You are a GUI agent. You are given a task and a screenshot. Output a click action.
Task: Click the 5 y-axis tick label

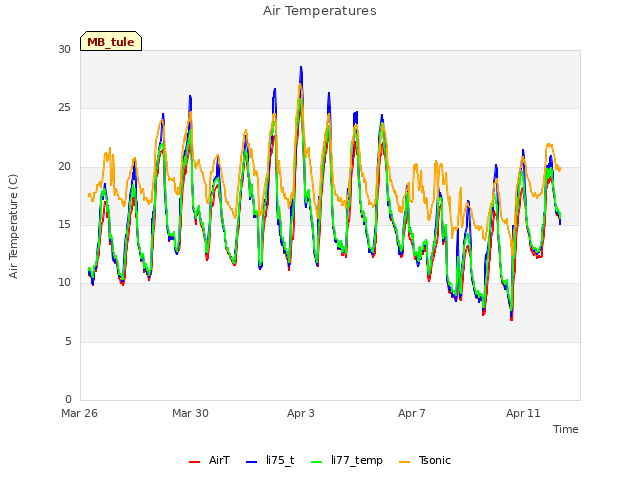68,341
